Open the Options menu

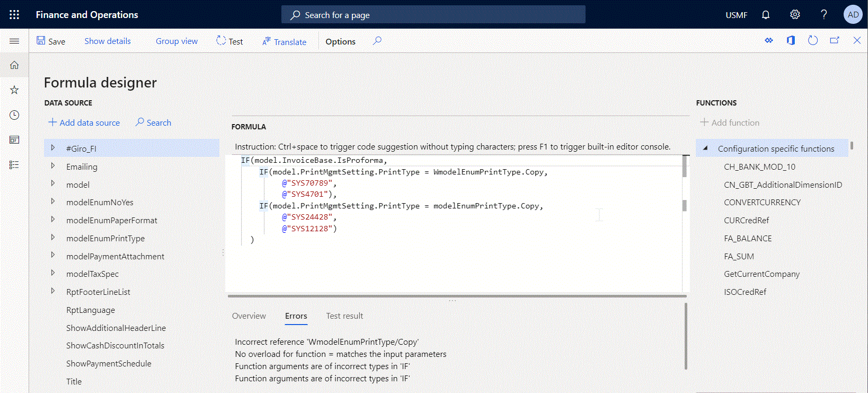click(x=340, y=41)
